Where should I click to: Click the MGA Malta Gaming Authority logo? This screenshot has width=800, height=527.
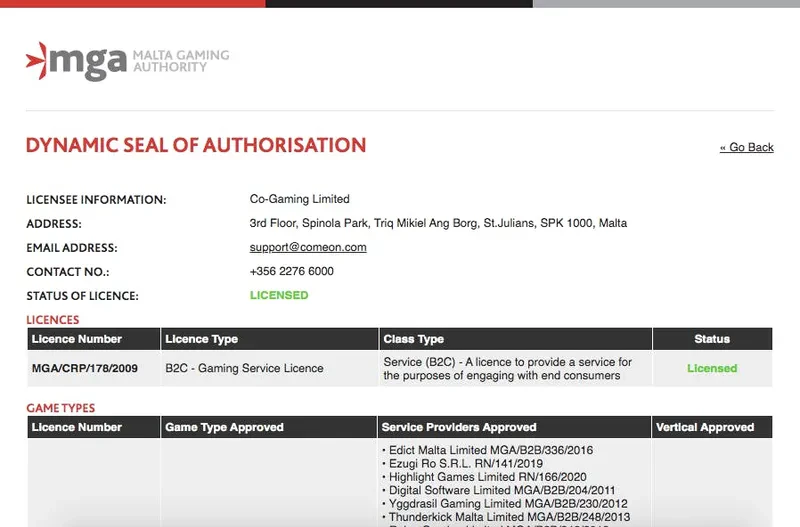[128, 61]
